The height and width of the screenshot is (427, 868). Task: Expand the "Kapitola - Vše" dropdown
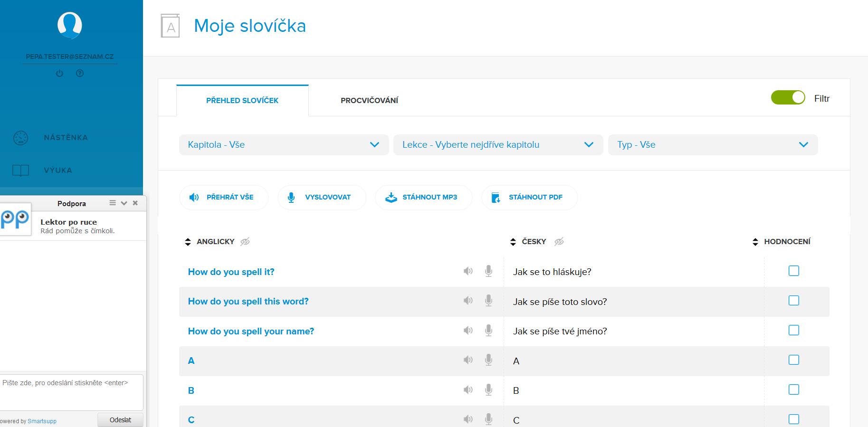[x=284, y=145]
